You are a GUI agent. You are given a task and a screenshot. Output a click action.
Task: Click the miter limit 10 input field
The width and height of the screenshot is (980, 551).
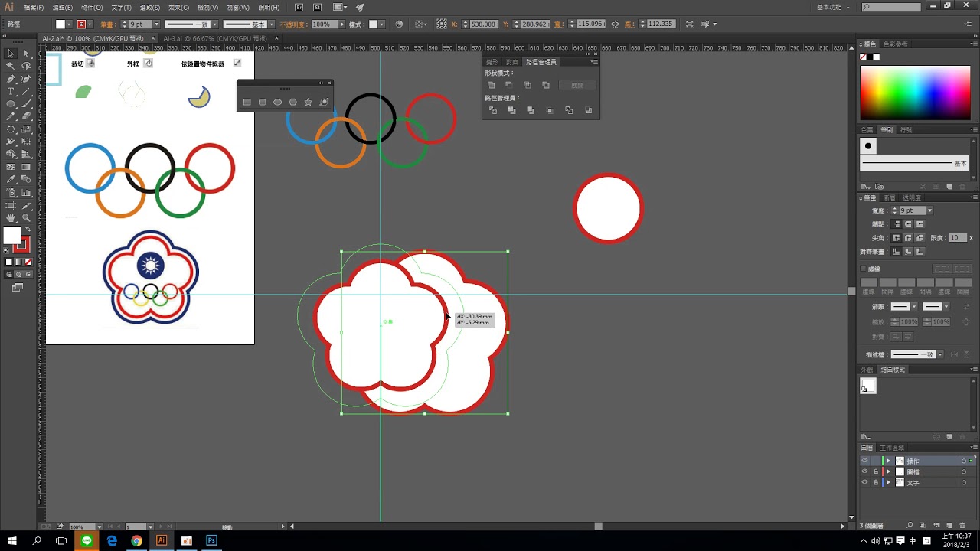click(957, 238)
